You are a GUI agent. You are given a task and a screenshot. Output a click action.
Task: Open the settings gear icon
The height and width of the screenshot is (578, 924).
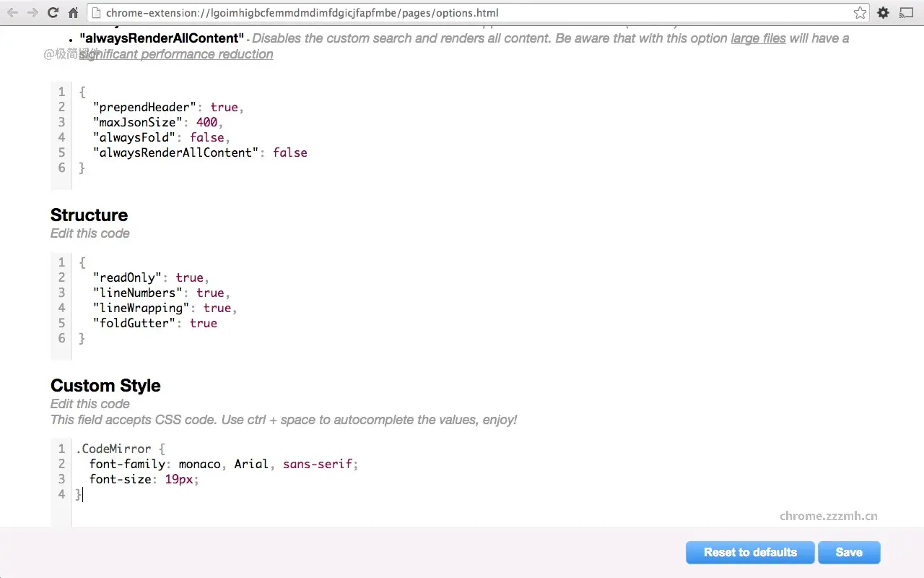(883, 12)
